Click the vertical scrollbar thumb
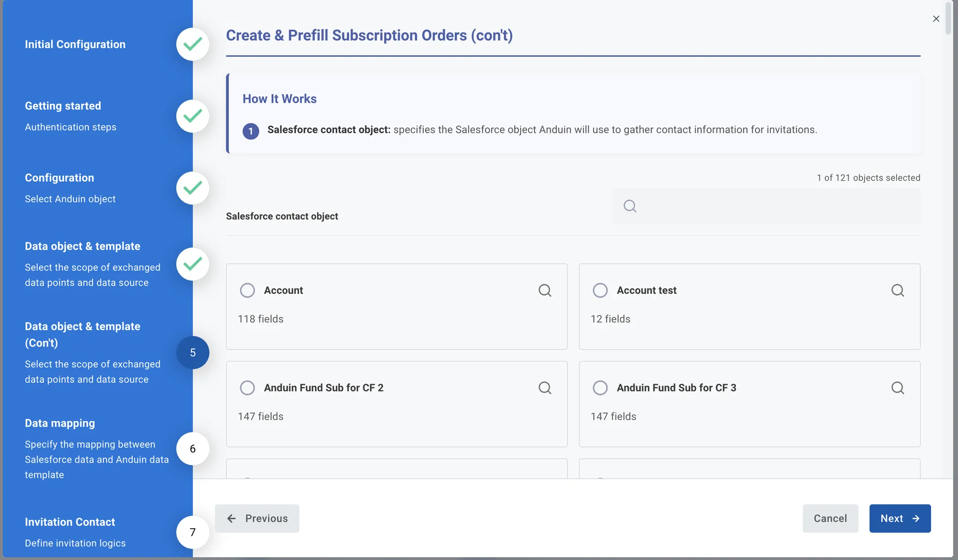This screenshot has width=958, height=560. coord(949,18)
